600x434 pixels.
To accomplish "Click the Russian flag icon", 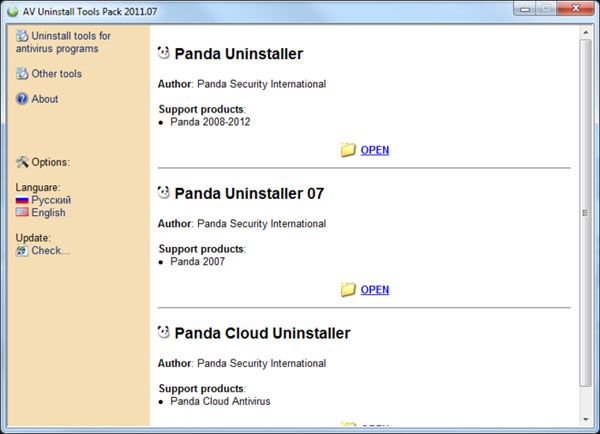I will click(x=22, y=200).
